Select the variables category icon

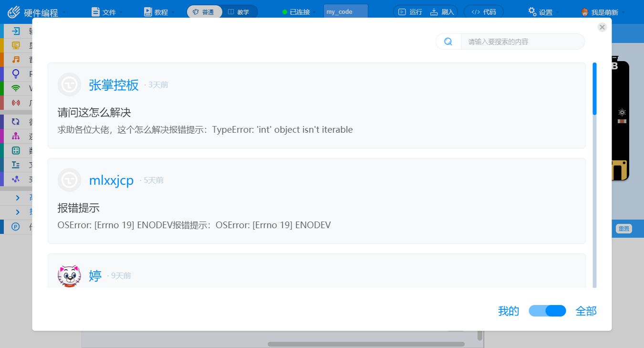pyautogui.click(x=16, y=179)
